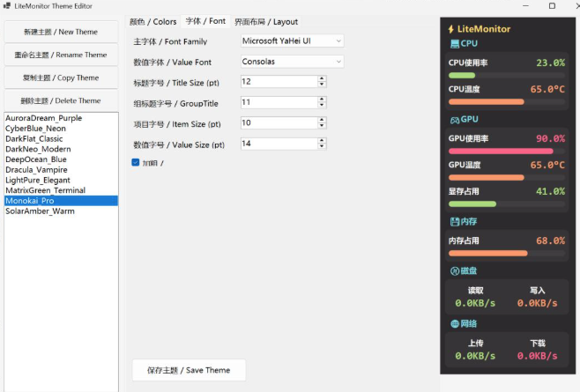Click the network upload speed value
This screenshot has width=580, height=392.
point(475,356)
